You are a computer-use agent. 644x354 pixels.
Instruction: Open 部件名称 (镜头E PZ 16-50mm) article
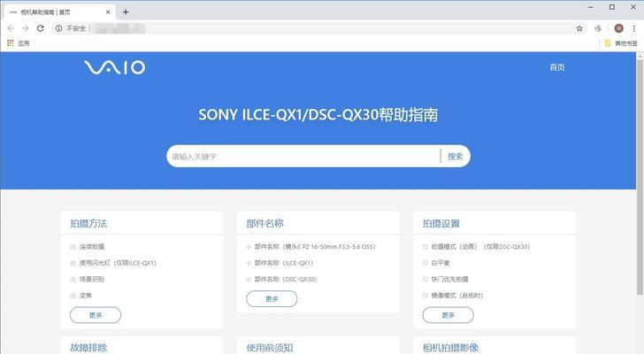pyautogui.click(x=315, y=247)
